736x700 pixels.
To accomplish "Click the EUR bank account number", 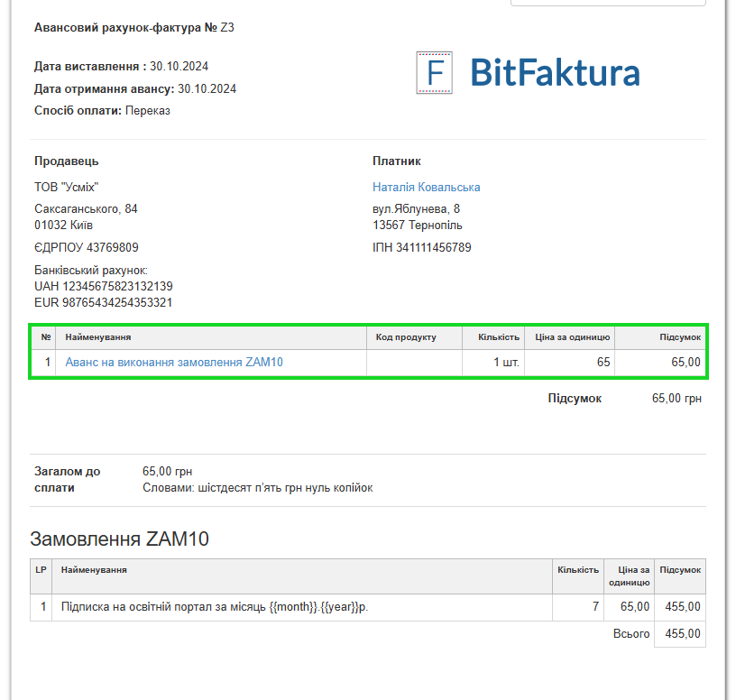I will pyautogui.click(x=103, y=302).
